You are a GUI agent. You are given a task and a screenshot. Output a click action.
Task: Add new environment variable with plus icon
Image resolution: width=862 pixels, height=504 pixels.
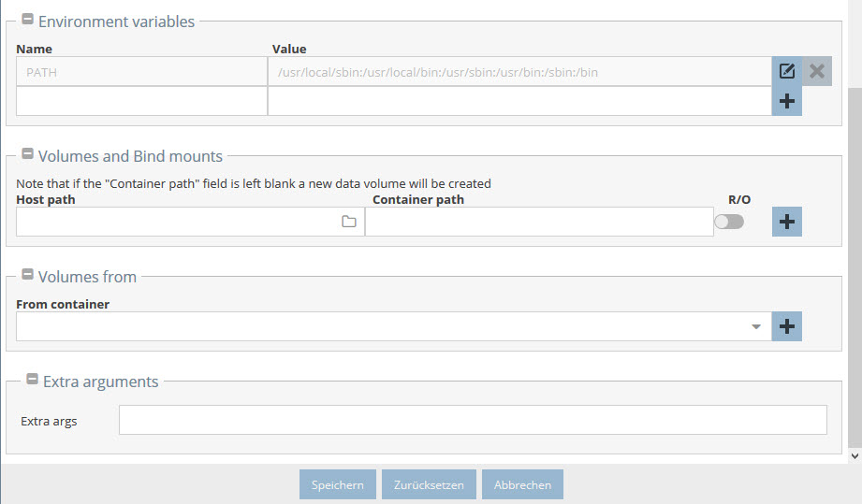787,101
